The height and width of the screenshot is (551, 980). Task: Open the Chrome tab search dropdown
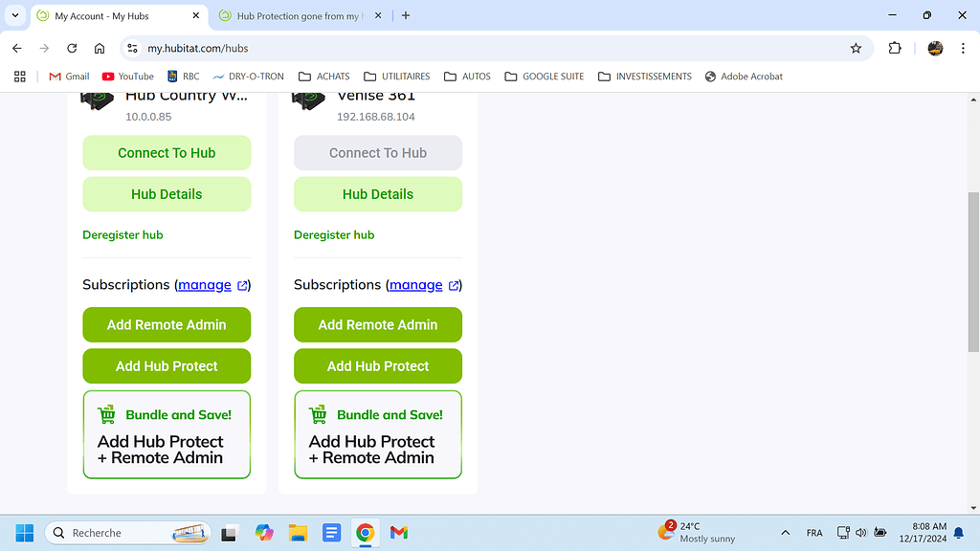tap(14, 16)
